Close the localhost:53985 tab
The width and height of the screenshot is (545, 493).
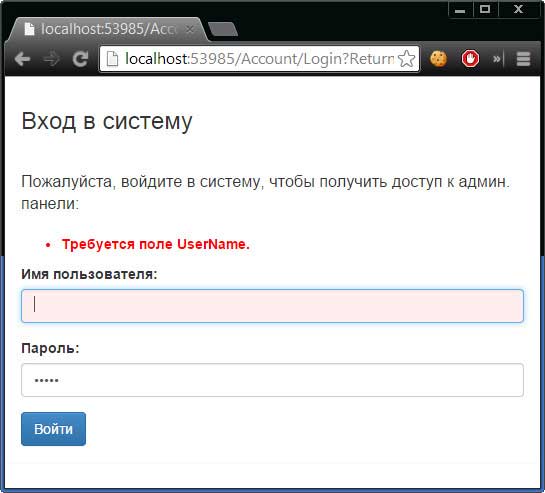189,29
